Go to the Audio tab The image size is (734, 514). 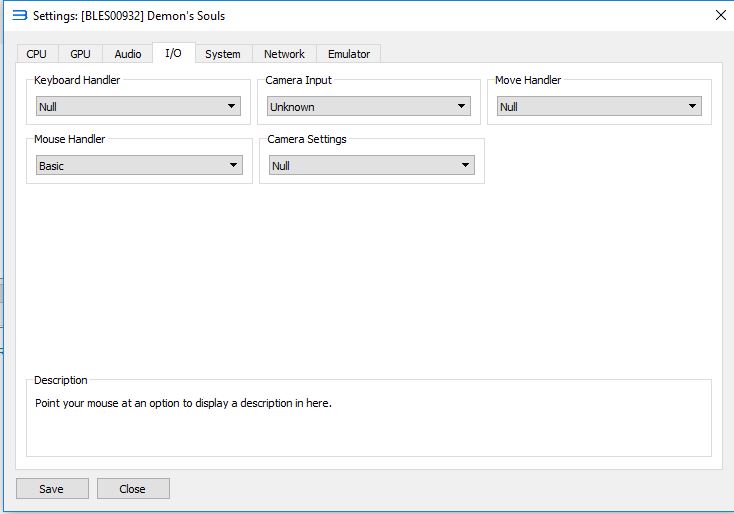tap(128, 54)
